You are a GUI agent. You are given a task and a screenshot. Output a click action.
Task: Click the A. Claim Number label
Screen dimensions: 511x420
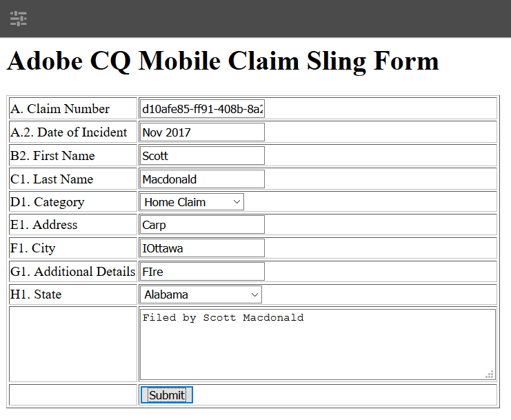(x=60, y=109)
